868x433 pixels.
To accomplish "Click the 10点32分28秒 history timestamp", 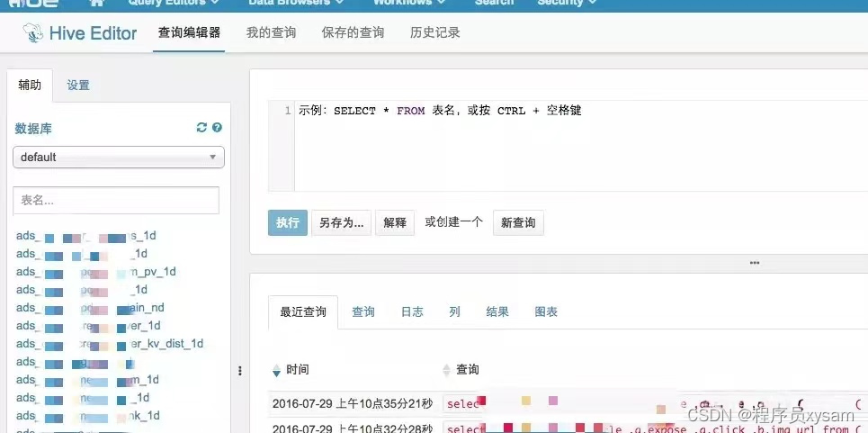I will 352,428.
